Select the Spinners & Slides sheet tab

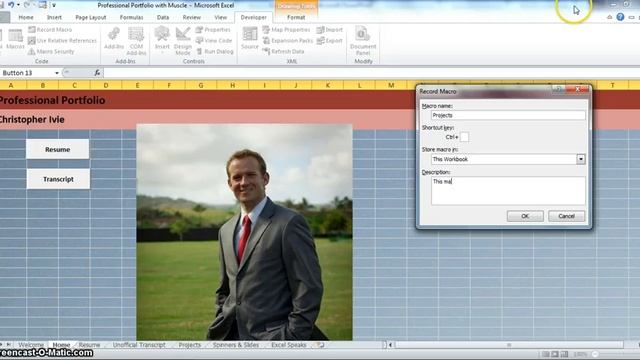pyautogui.click(x=236, y=345)
